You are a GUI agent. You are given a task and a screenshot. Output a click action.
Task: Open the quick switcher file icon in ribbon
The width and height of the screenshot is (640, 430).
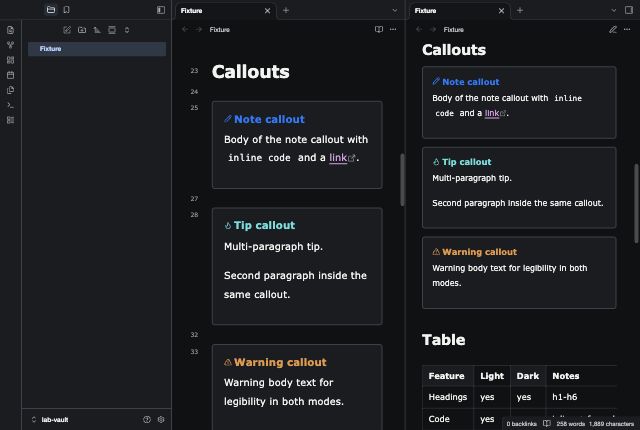[x=11, y=30]
